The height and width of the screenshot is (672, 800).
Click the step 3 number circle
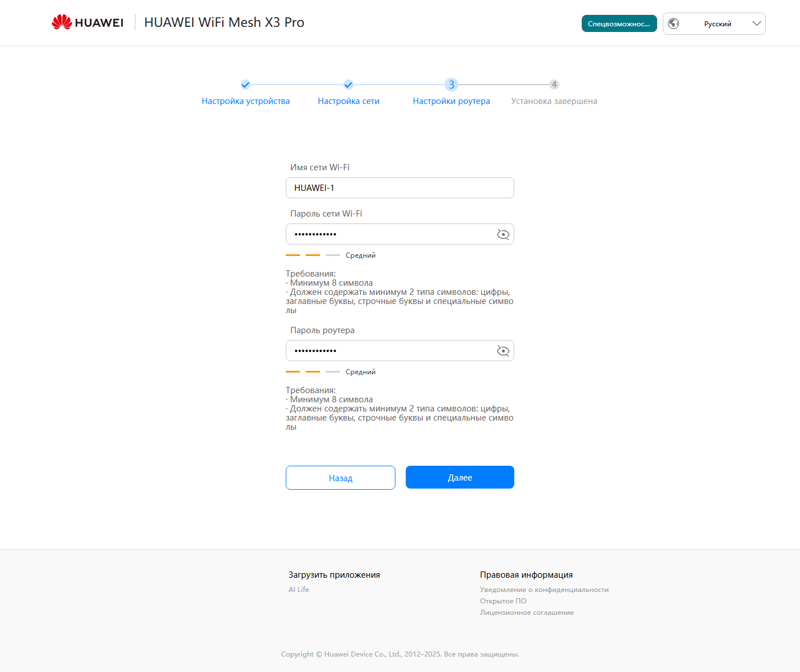tap(451, 85)
